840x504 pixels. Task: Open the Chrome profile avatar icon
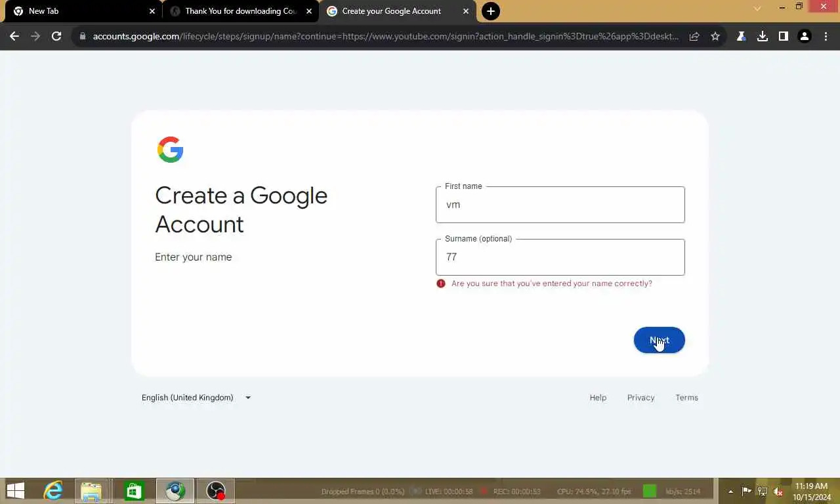tap(804, 37)
